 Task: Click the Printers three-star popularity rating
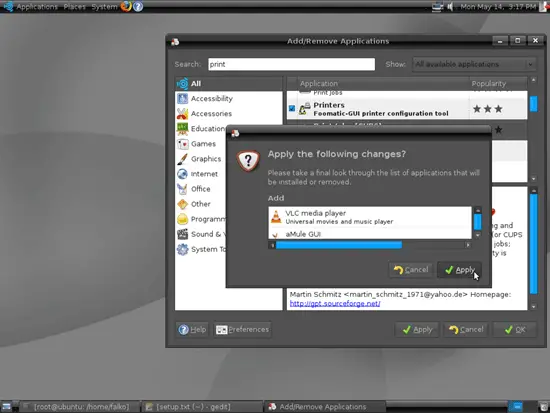click(488, 109)
